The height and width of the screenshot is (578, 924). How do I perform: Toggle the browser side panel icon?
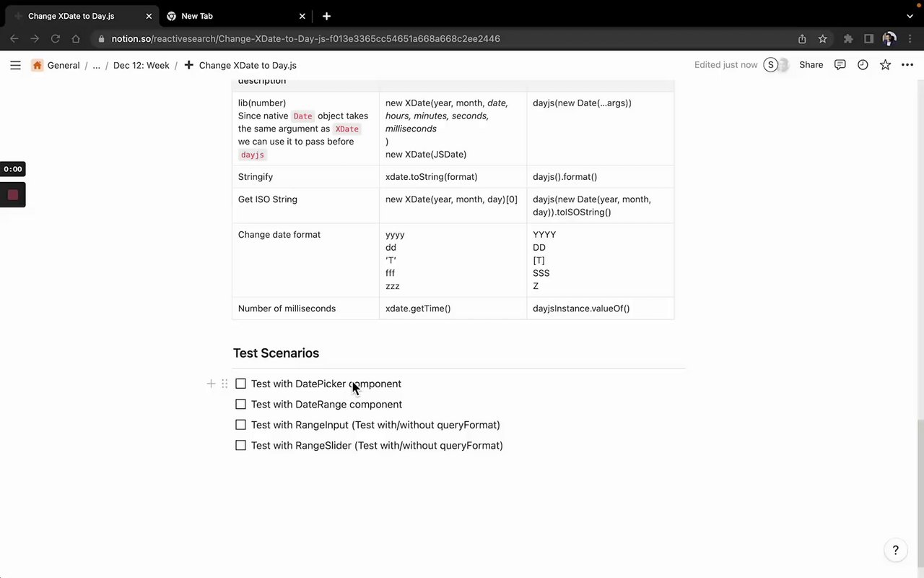(x=868, y=39)
